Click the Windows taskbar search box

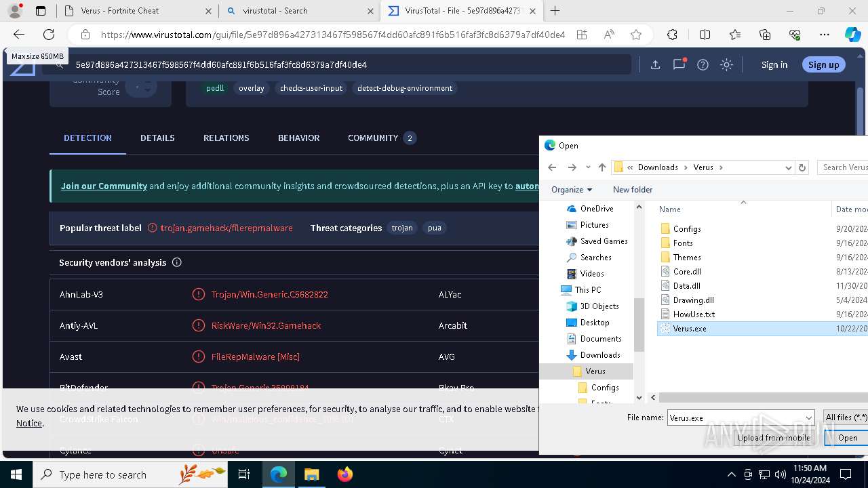(130, 474)
